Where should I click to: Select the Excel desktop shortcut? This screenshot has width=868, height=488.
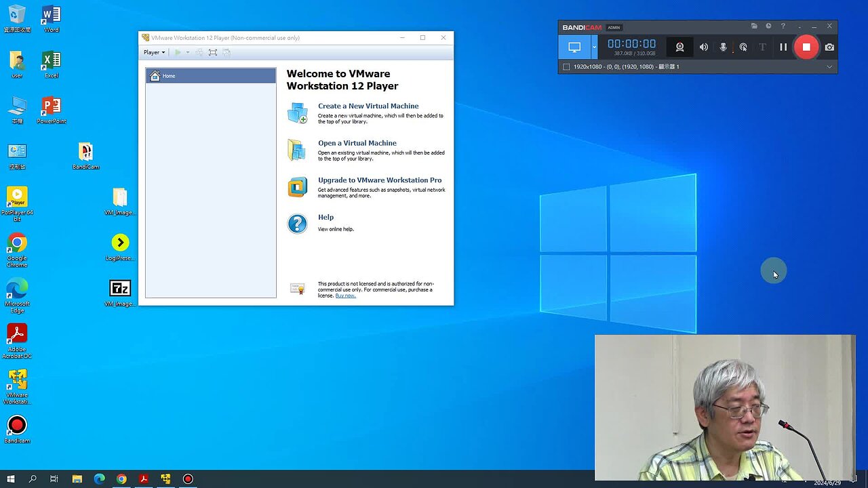pyautogui.click(x=52, y=65)
